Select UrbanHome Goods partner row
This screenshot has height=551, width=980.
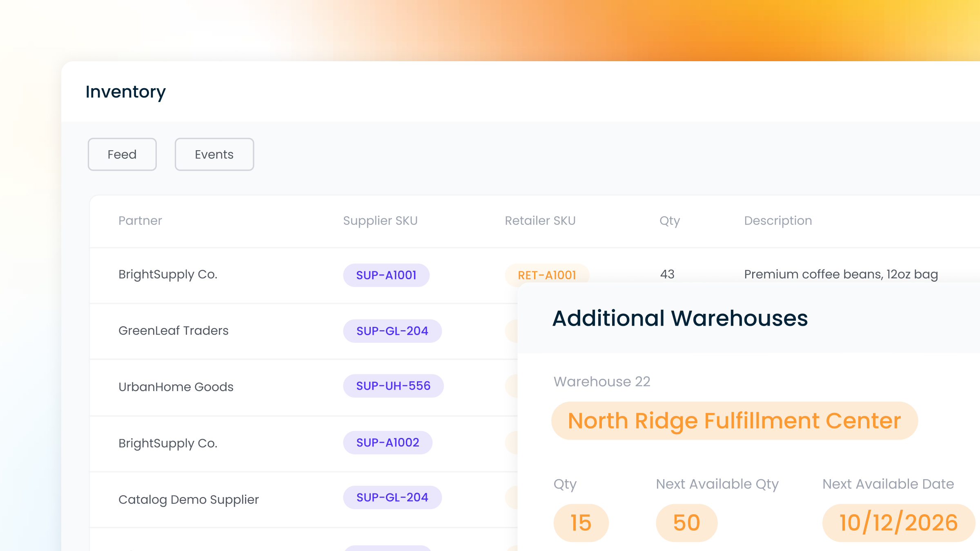[176, 387]
